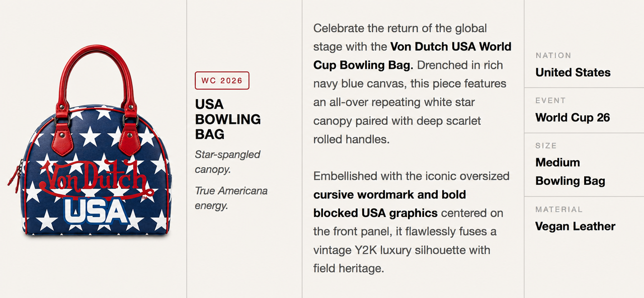The image size is (644, 298).
Task: Click the red zipper pull on bag side
Action: [14, 179]
